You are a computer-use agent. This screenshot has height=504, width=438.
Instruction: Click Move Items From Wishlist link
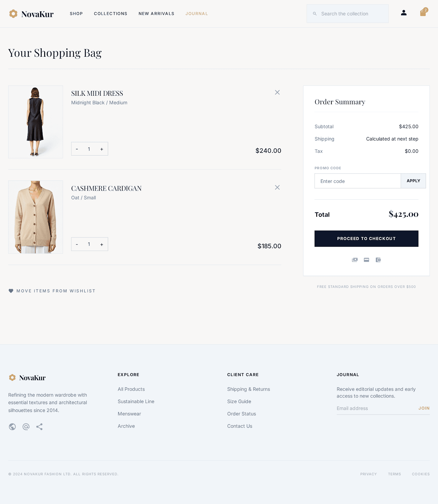[55, 291]
